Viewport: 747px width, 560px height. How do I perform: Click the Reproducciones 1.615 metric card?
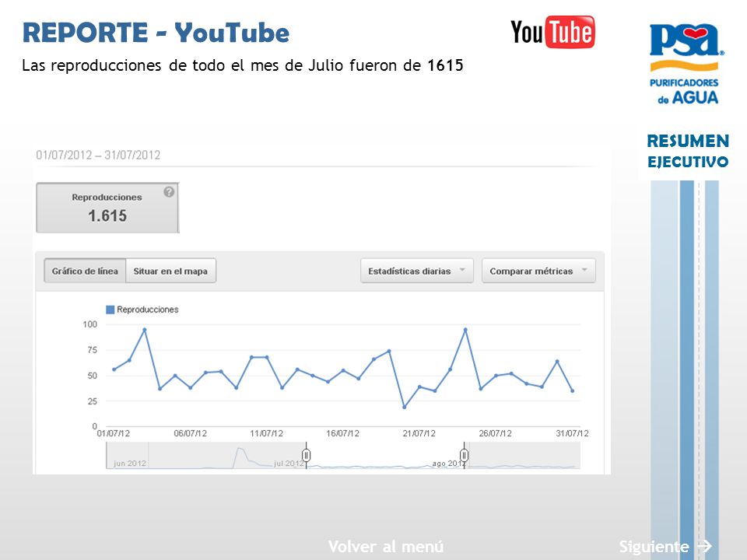(107, 208)
